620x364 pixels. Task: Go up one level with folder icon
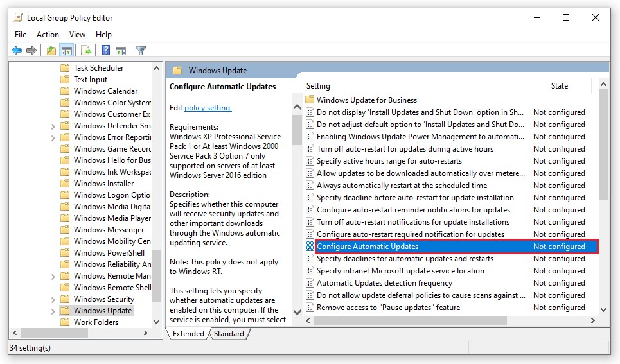coord(51,51)
